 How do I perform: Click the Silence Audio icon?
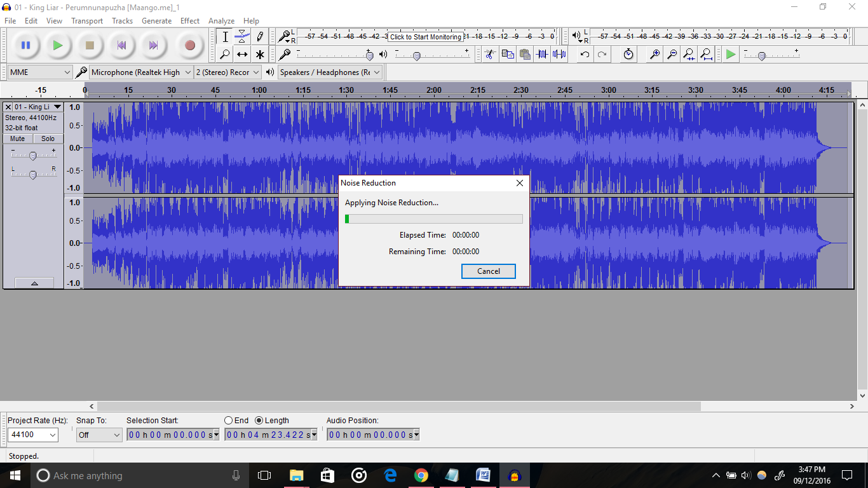point(559,55)
